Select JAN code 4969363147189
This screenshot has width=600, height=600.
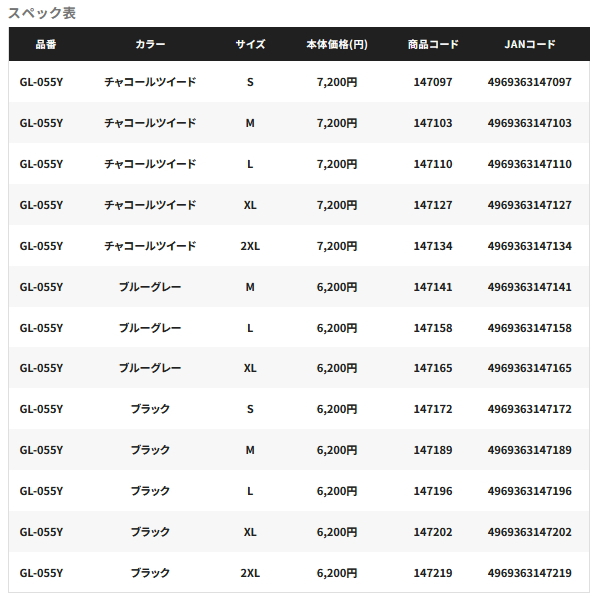point(530,450)
